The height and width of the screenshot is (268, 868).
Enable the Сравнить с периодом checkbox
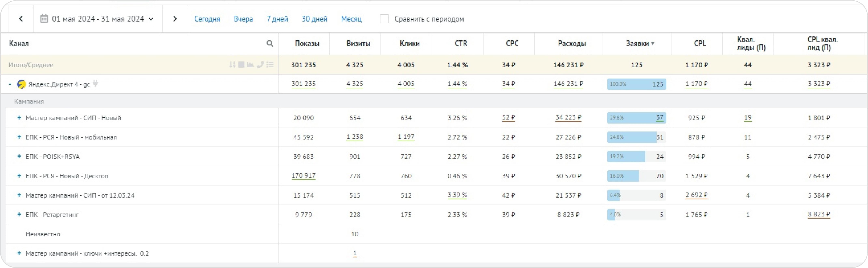coord(384,19)
